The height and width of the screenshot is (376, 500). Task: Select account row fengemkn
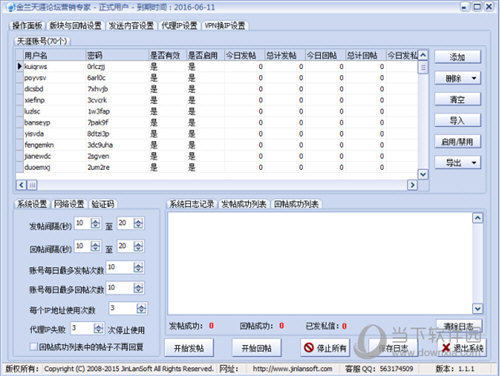(x=217, y=145)
